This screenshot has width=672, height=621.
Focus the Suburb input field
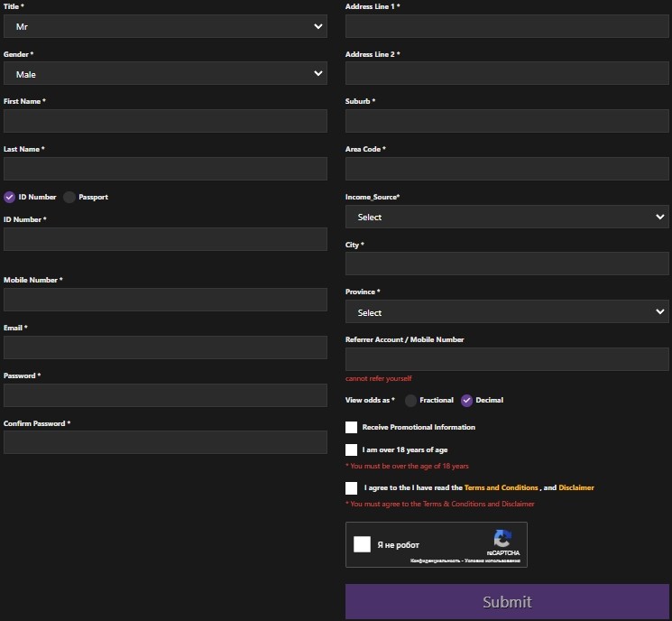click(507, 121)
